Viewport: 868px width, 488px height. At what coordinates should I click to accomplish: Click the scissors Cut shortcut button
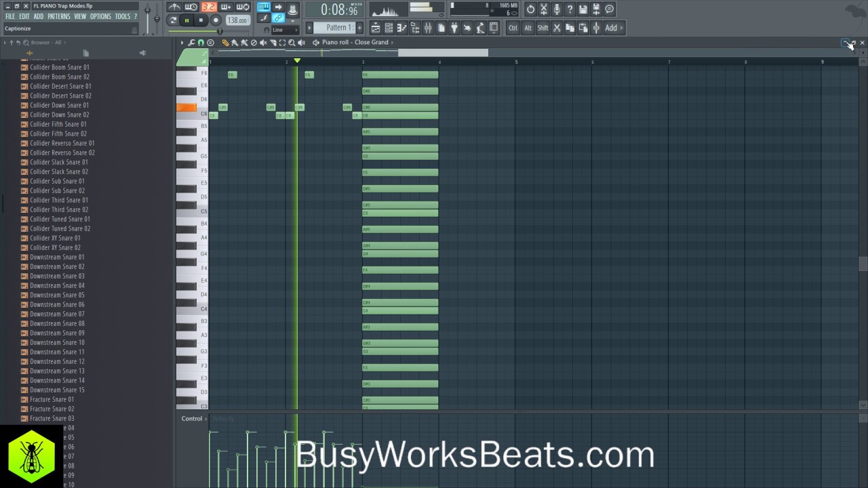[557, 28]
